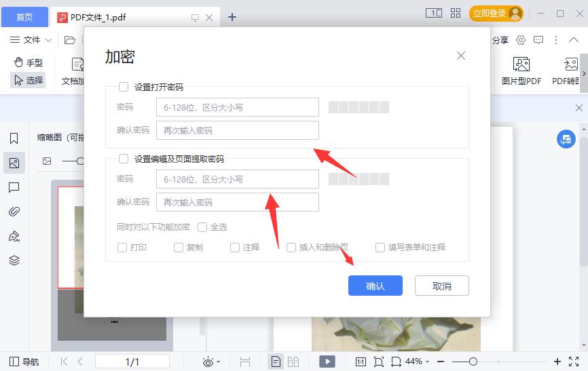Open the bookmarks panel icon

pyautogui.click(x=14, y=138)
